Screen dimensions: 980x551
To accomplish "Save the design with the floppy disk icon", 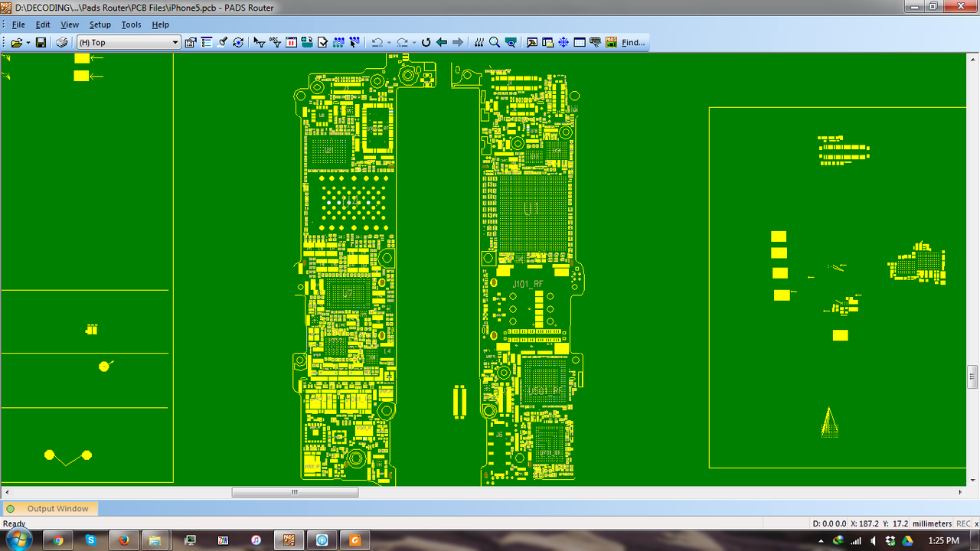I will [x=41, y=43].
